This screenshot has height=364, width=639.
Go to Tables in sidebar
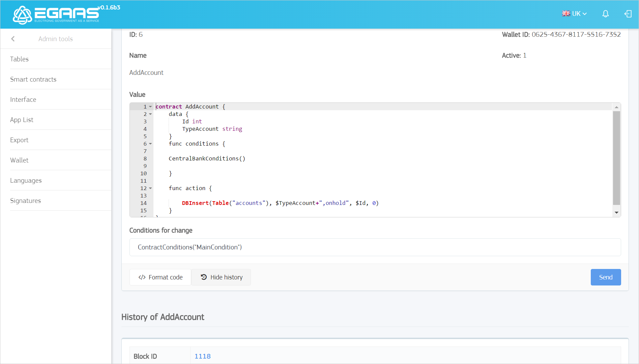19,59
